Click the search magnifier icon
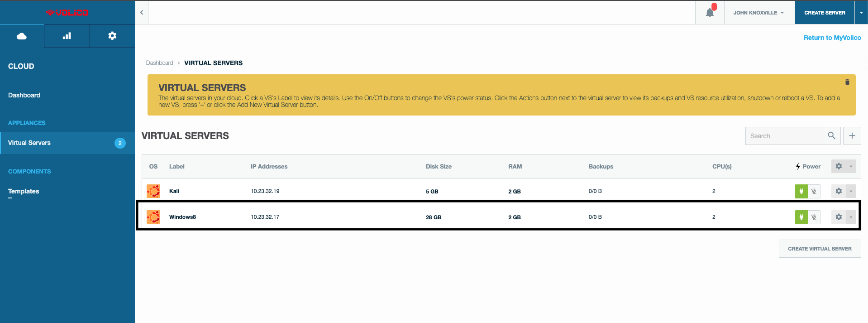Viewport: 868px width, 323px height. pyautogui.click(x=831, y=136)
